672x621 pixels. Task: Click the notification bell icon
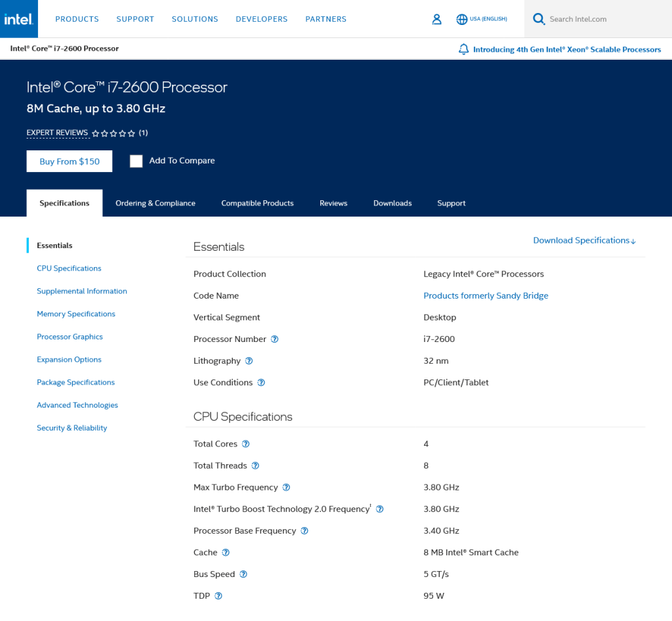pyautogui.click(x=464, y=49)
